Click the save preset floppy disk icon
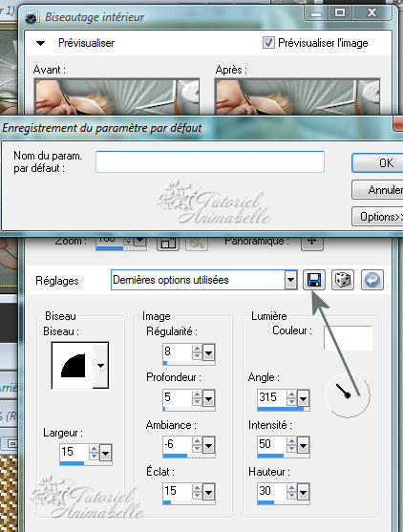 (314, 280)
